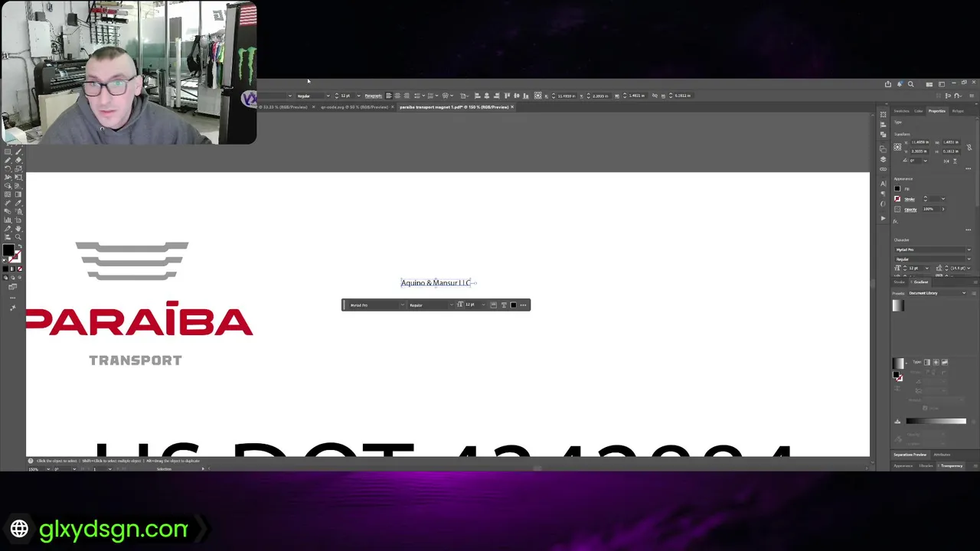Activate the Fill box in toolbar
Image resolution: width=980 pixels, height=551 pixels.
pyautogui.click(x=8, y=249)
